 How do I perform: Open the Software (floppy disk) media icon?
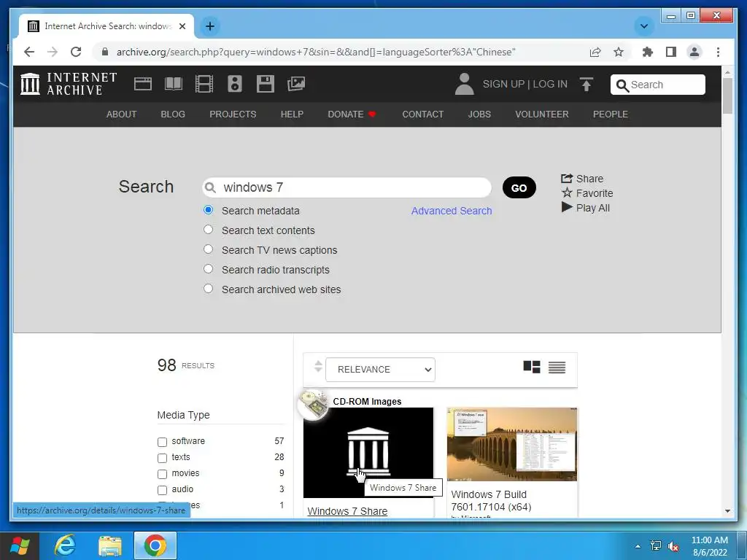click(x=266, y=84)
